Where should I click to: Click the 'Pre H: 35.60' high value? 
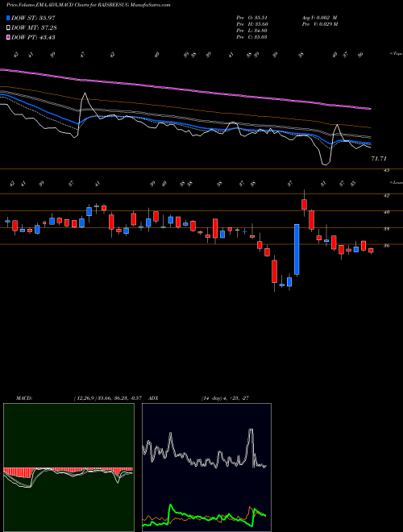(x=251, y=24)
